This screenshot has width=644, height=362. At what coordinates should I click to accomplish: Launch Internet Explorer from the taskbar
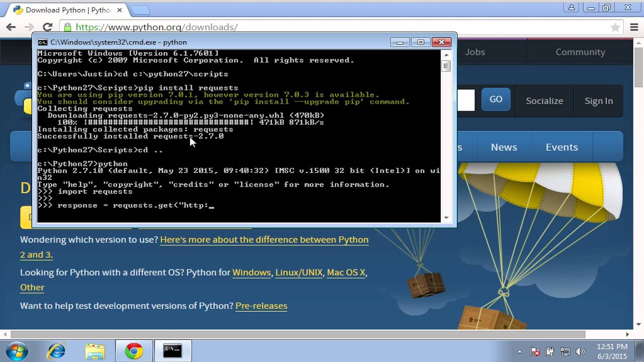click(x=56, y=351)
